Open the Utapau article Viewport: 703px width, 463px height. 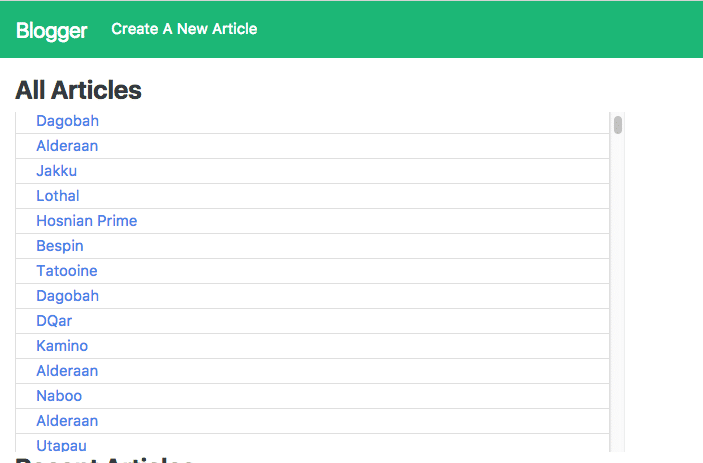62,445
